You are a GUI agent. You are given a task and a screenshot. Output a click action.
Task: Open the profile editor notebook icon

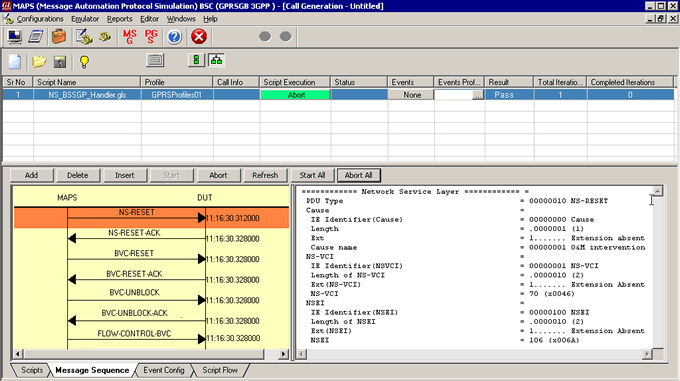36,37
